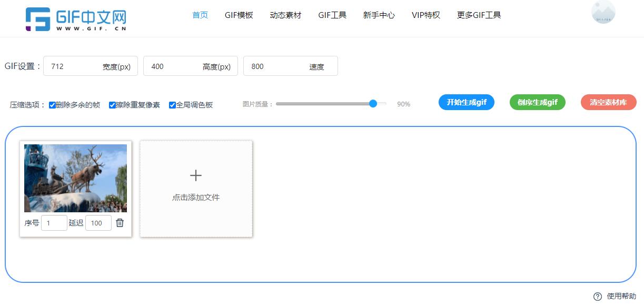Disable the 全局调色板 compression option
The image size is (644, 305).
point(172,105)
